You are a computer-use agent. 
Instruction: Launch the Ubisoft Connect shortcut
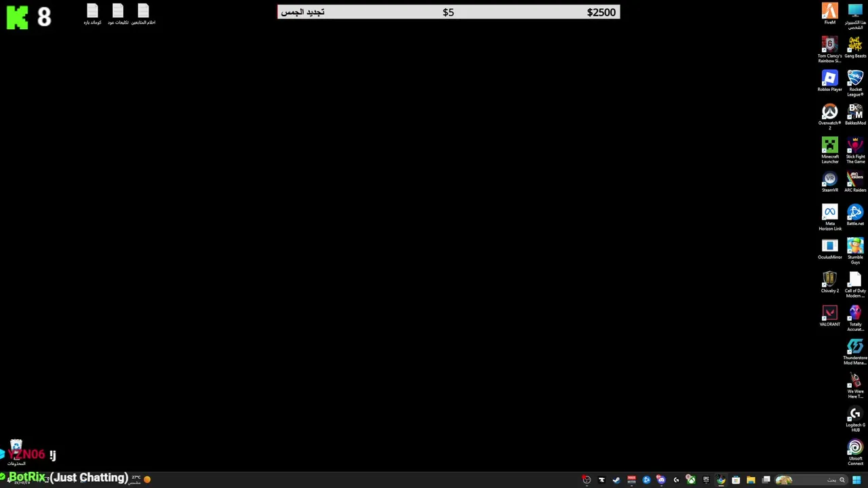[x=855, y=453]
